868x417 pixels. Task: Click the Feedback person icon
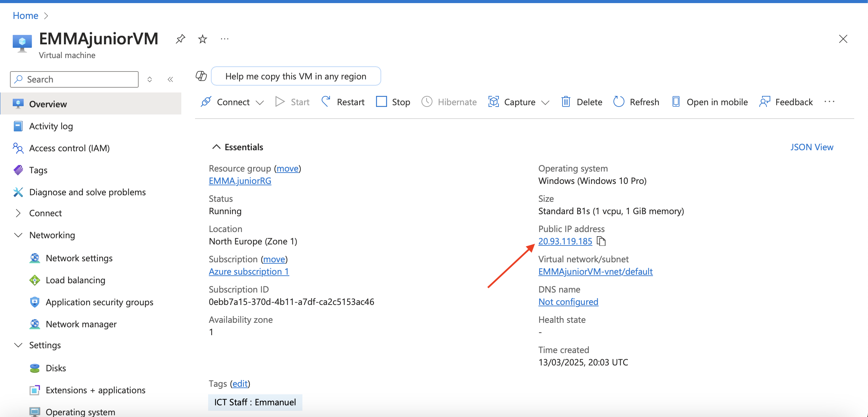click(764, 102)
